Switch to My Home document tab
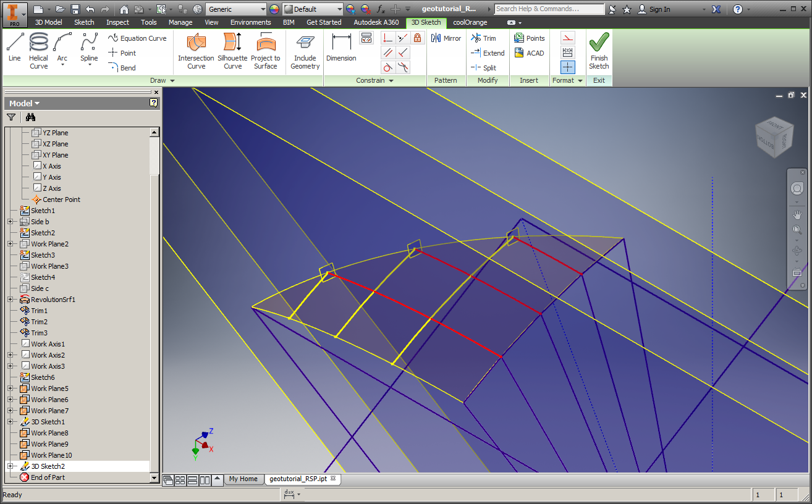The height and width of the screenshot is (504, 812). (243, 479)
